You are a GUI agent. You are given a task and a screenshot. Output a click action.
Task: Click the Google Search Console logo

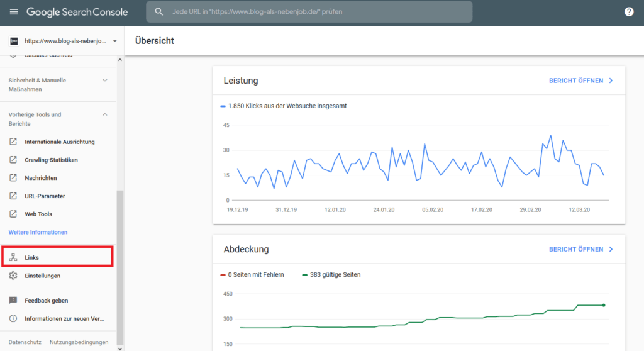pyautogui.click(x=77, y=12)
